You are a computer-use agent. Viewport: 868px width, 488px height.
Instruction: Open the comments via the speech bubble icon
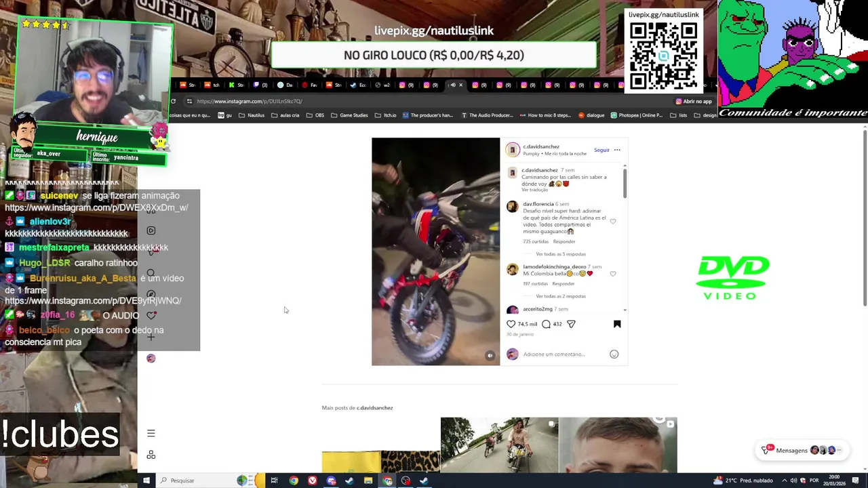(x=546, y=324)
